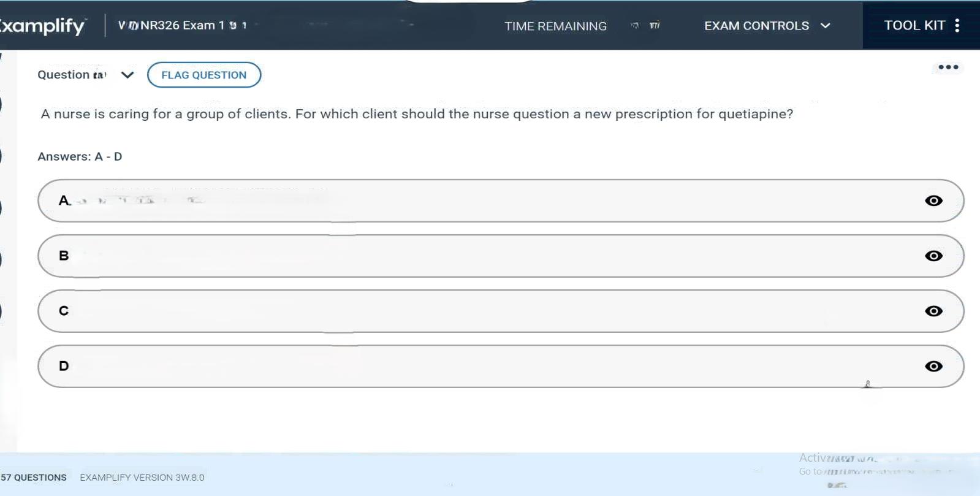Cross out answer A with eye icon
Image resolution: width=980 pixels, height=496 pixels.
[x=933, y=200]
